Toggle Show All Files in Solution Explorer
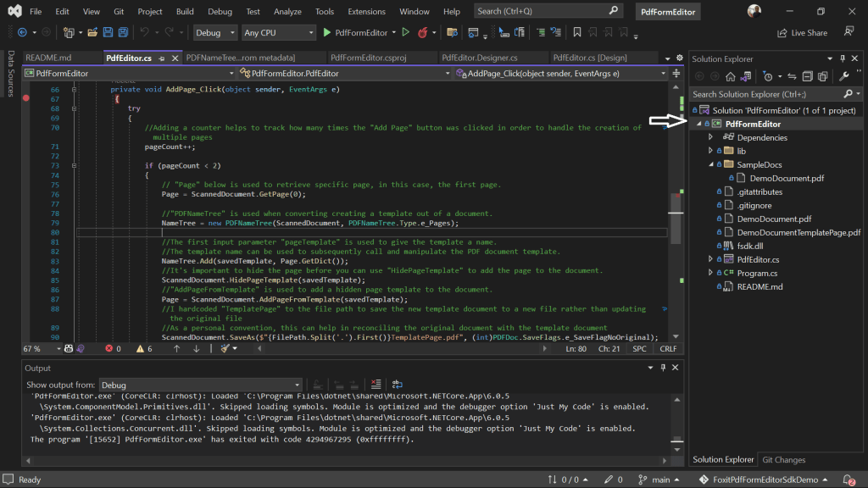 click(822, 76)
